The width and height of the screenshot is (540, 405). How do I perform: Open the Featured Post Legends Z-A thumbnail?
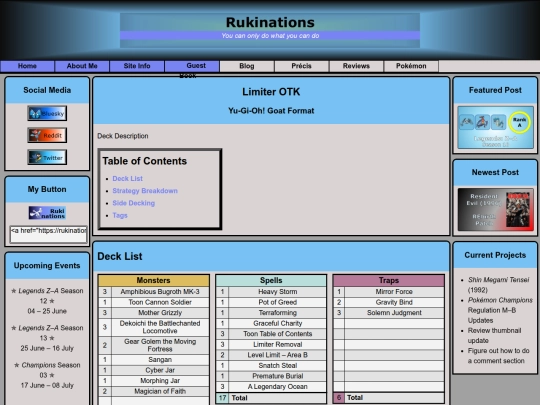click(x=495, y=127)
